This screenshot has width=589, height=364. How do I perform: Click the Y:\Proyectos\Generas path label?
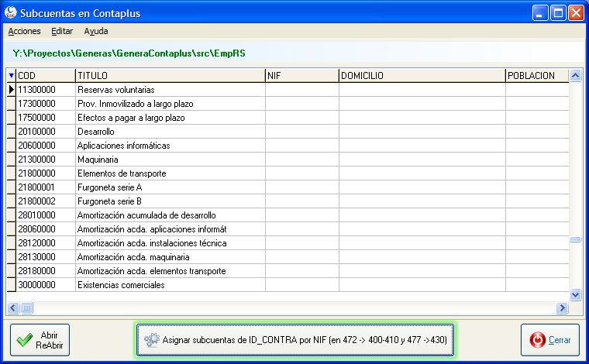pyautogui.click(x=129, y=53)
